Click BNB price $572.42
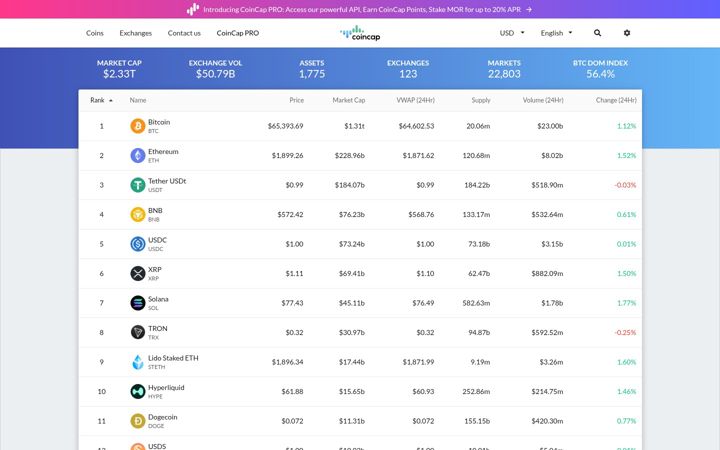Screen dimensions: 720x450 290,214
